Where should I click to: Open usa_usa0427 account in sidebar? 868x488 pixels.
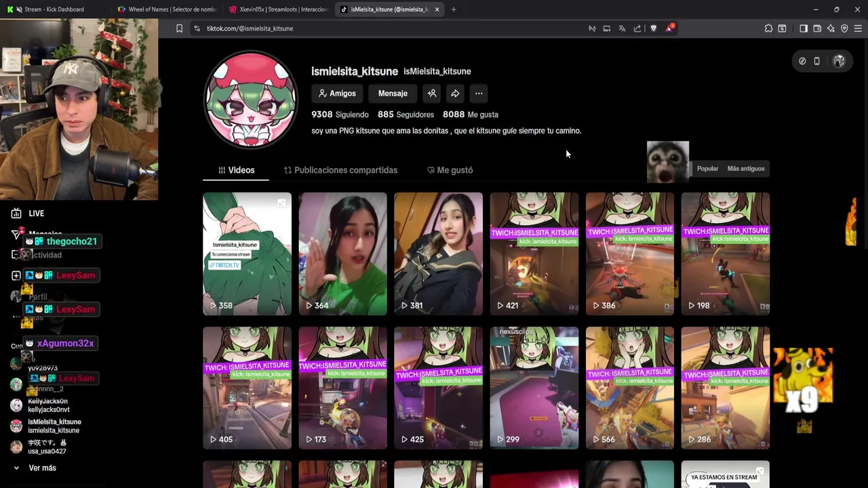[x=39, y=447]
